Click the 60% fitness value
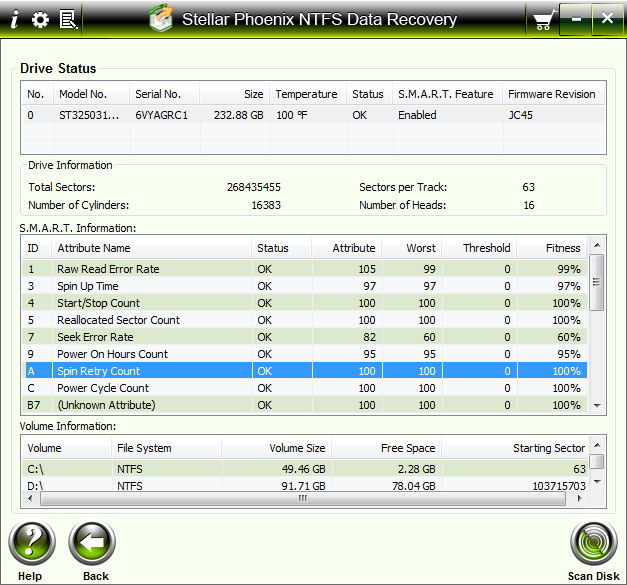 tap(569, 337)
